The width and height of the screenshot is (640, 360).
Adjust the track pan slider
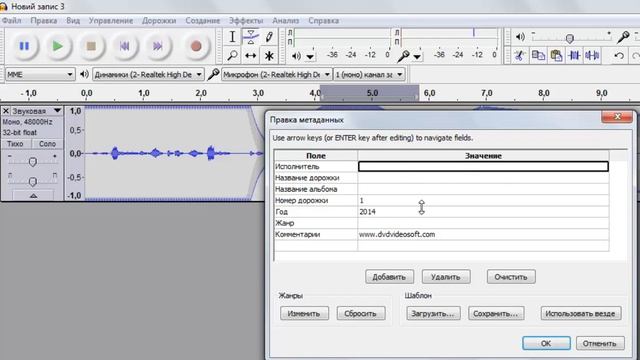pyautogui.click(x=33, y=181)
